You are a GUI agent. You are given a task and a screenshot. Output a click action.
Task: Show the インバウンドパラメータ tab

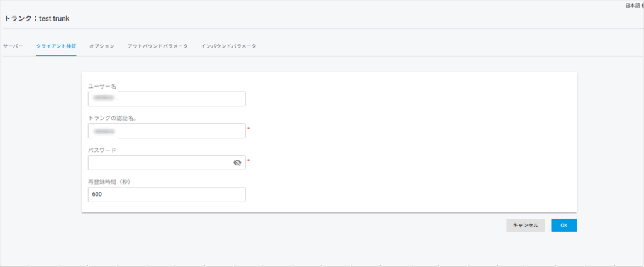click(228, 46)
